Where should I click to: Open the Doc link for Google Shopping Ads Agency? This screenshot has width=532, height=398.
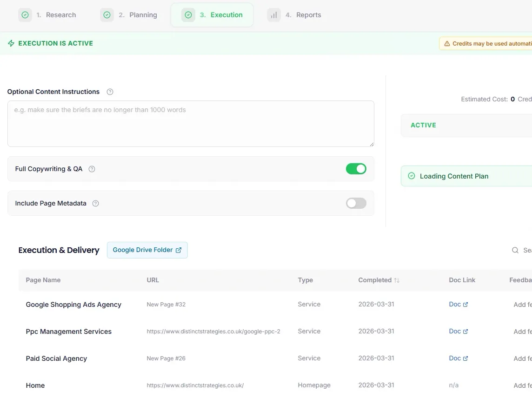(458, 304)
